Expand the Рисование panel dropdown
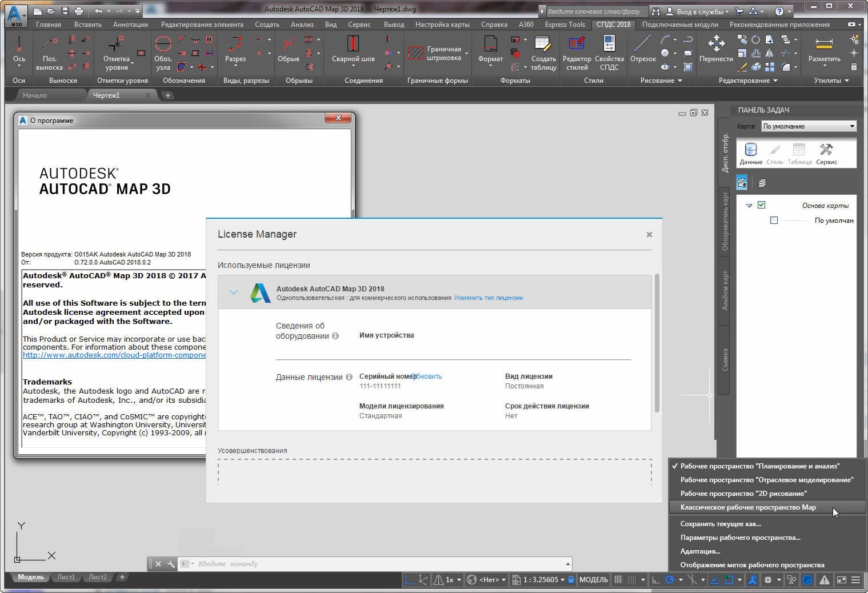 [x=661, y=81]
